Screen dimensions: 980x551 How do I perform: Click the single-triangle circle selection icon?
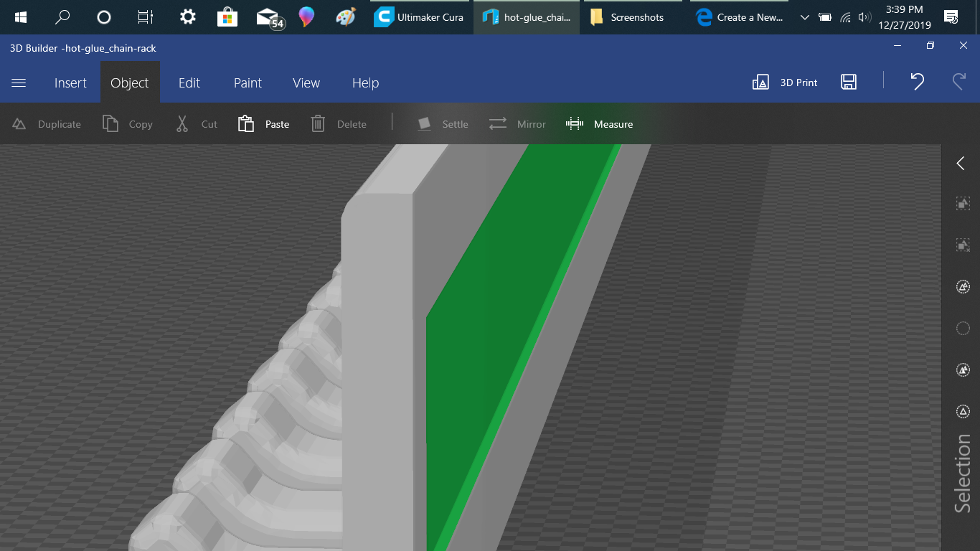point(963,412)
